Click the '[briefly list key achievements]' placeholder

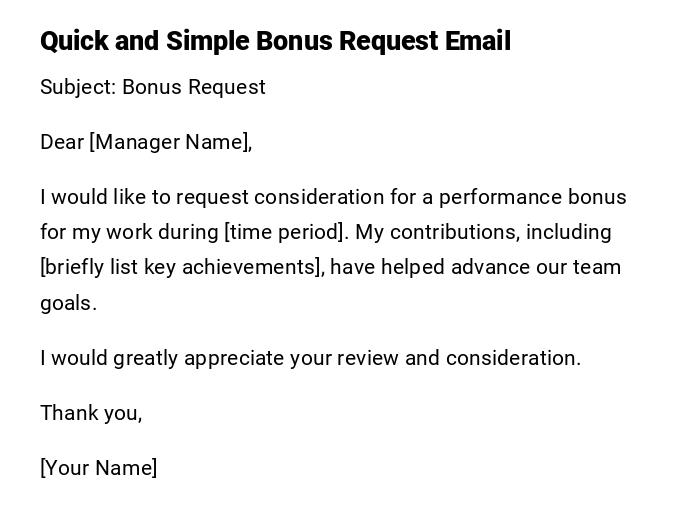click(x=180, y=267)
